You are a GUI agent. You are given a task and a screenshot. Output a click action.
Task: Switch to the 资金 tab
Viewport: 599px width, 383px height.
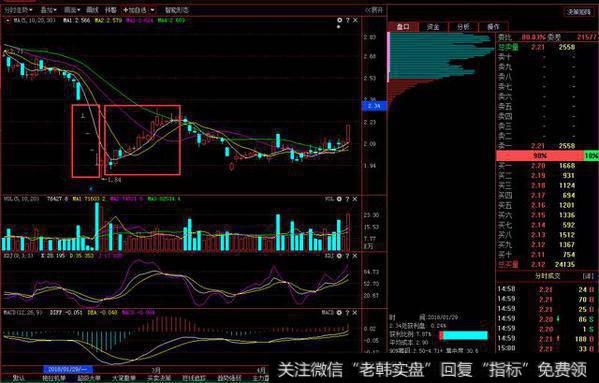[433, 27]
